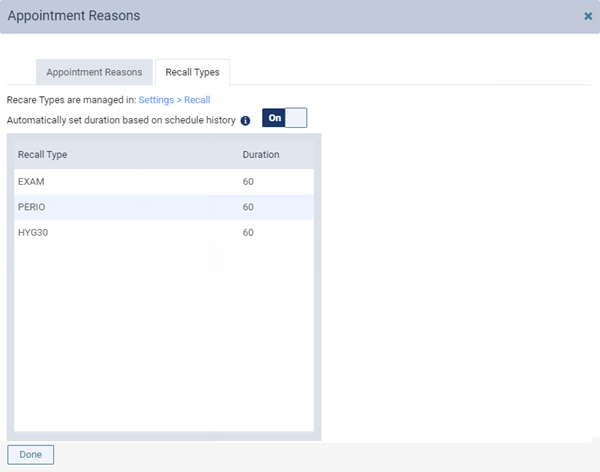Switch to the Appointment Reasons tab
This screenshot has width=600, height=472.
point(94,72)
